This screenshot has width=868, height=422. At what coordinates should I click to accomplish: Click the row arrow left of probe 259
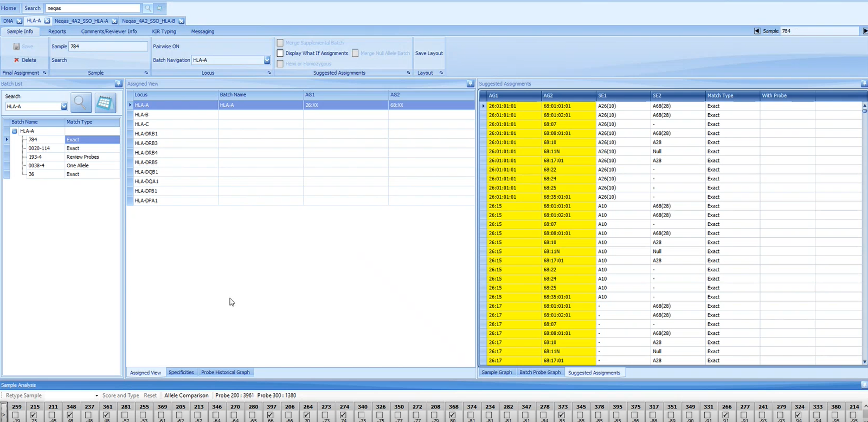tap(3, 414)
